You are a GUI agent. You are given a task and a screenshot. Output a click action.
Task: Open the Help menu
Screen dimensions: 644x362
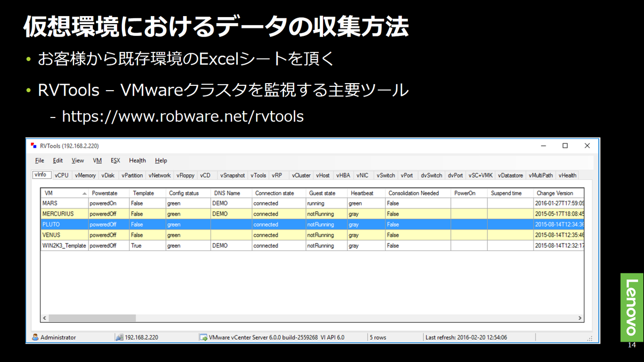coord(161,160)
